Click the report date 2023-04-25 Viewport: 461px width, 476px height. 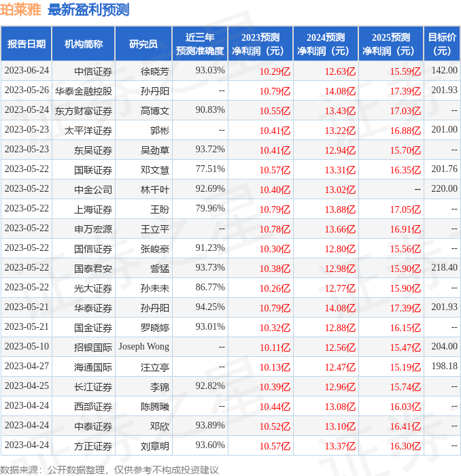point(27,386)
